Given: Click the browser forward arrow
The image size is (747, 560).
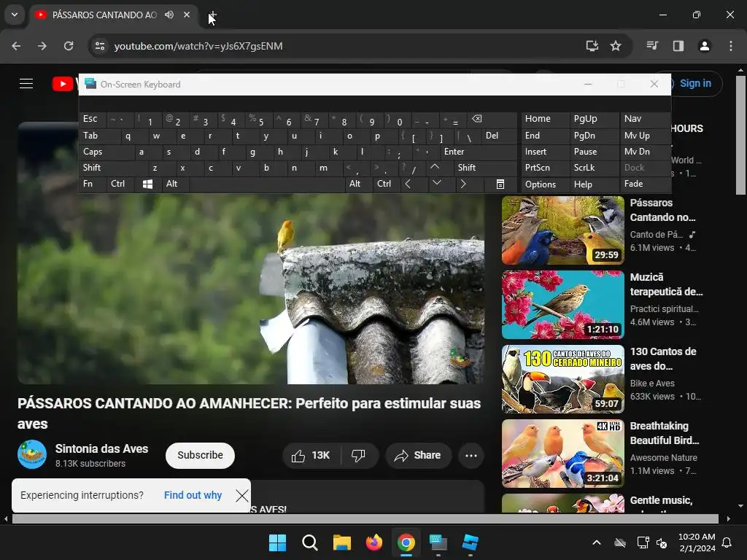Looking at the screenshot, I should coord(42,46).
